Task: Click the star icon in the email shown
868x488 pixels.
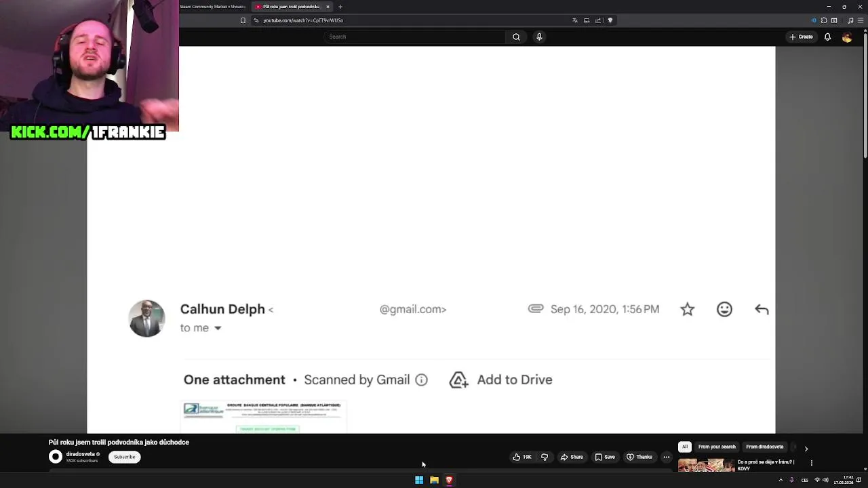Action: [688, 309]
